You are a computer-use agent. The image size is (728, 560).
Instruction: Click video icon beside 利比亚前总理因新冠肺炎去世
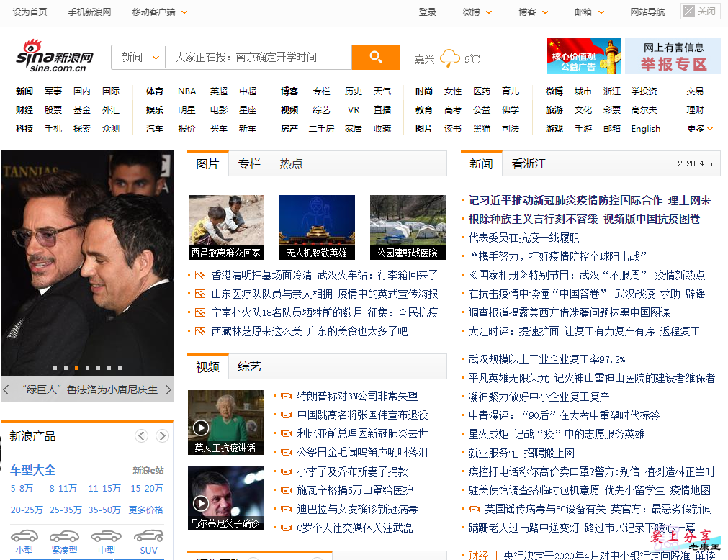(x=287, y=434)
